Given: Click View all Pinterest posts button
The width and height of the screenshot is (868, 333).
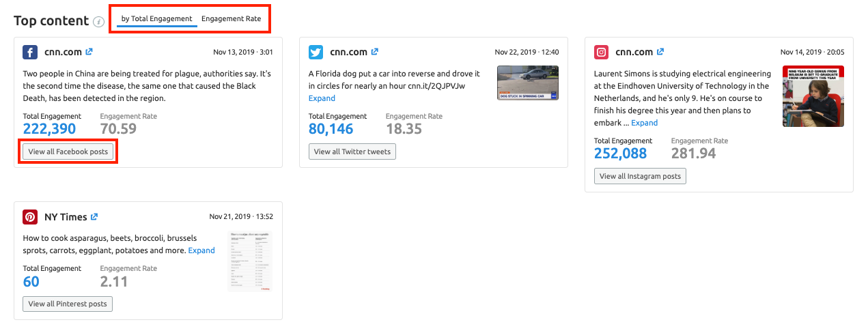Looking at the screenshot, I should pos(68,304).
